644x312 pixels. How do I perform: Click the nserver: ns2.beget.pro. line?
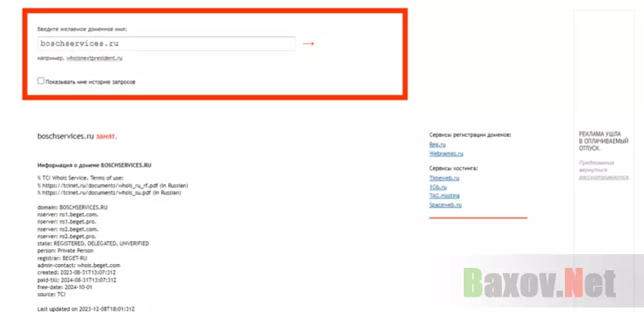pyautogui.click(x=67, y=237)
